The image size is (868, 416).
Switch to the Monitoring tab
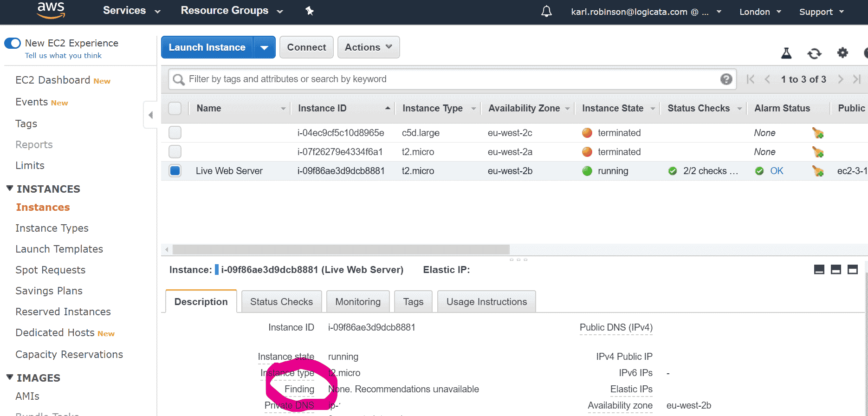point(358,302)
